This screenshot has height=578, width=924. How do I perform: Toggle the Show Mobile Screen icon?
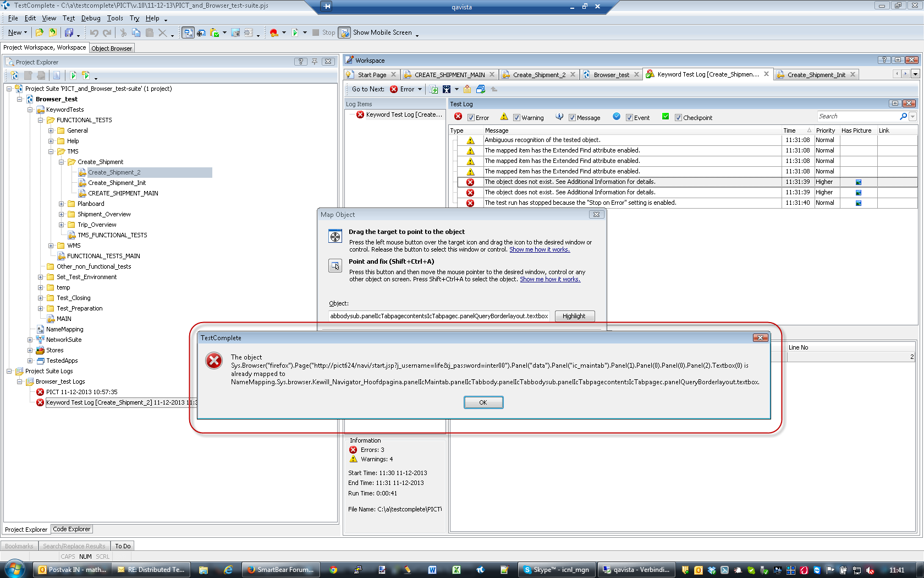(x=345, y=33)
